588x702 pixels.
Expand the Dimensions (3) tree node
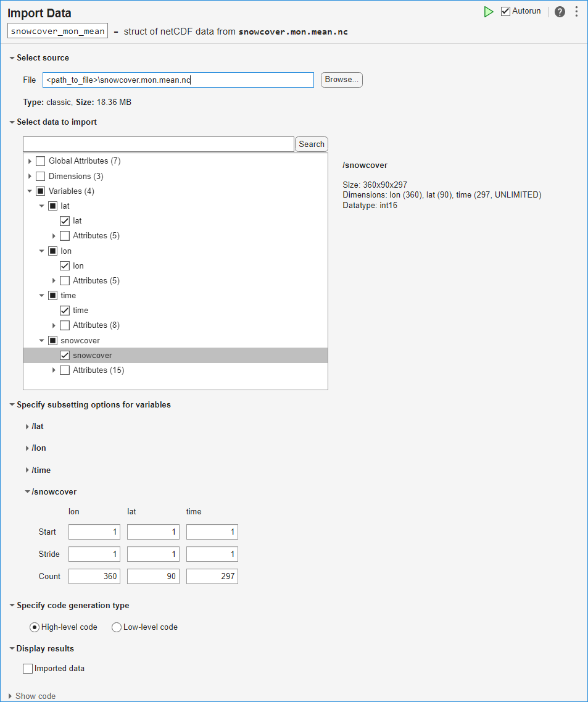[30, 177]
